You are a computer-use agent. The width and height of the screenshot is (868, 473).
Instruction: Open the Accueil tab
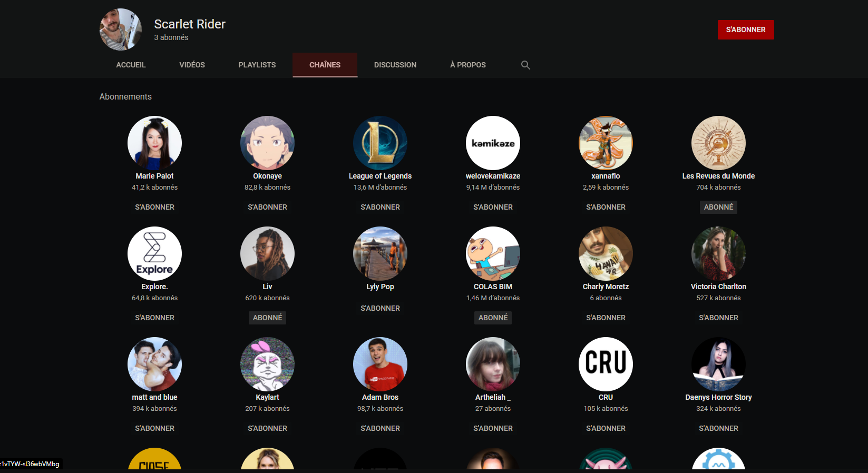[x=131, y=65]
